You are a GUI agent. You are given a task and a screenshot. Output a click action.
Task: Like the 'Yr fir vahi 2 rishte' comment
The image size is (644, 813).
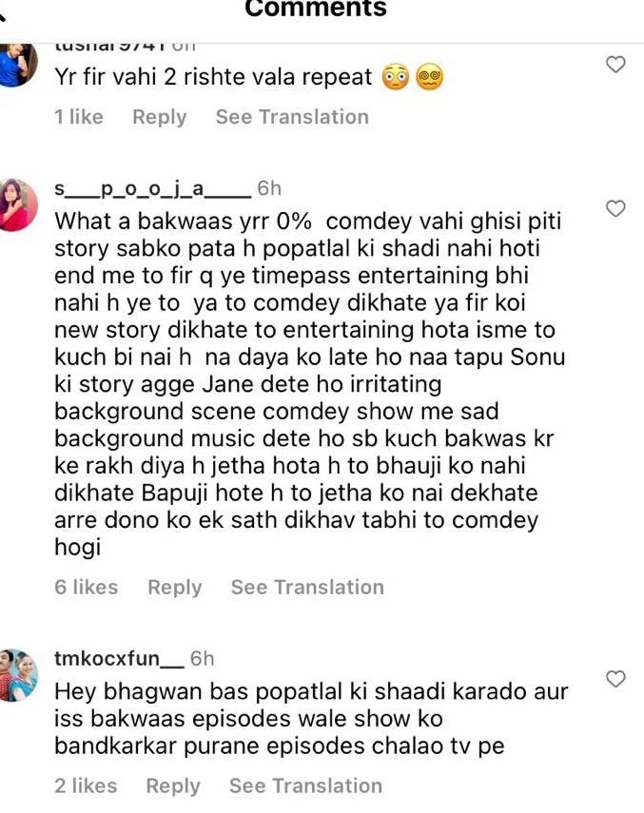pos(615,65)
